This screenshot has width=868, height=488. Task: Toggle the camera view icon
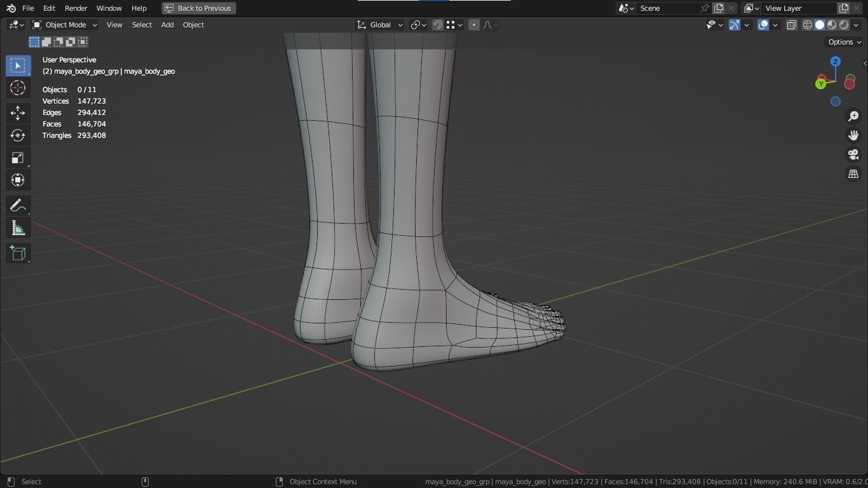pos(853,154)
